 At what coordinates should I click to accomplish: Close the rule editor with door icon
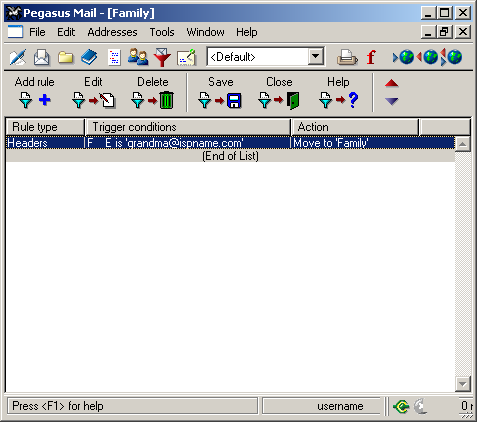[x=279, y=100]
